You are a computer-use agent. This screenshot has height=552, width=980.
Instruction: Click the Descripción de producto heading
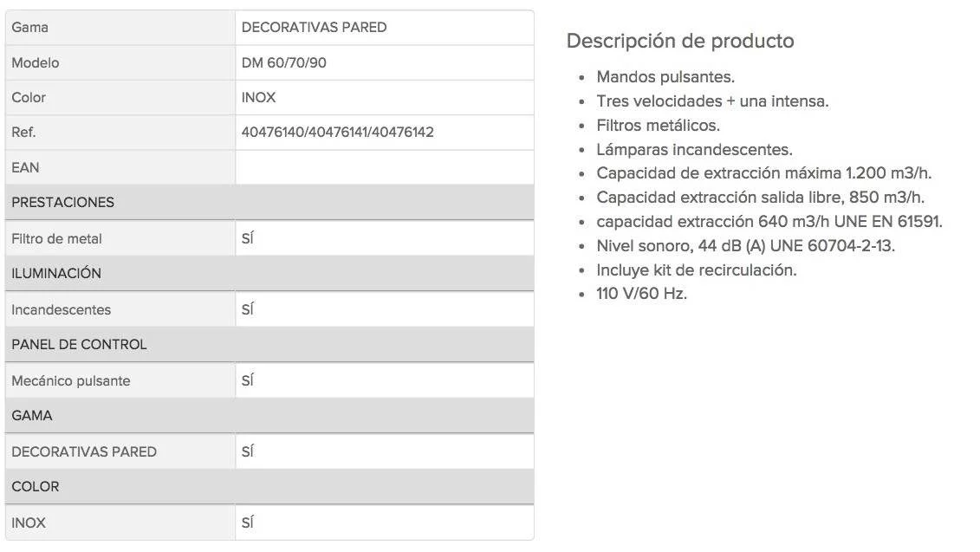(680, 41)
